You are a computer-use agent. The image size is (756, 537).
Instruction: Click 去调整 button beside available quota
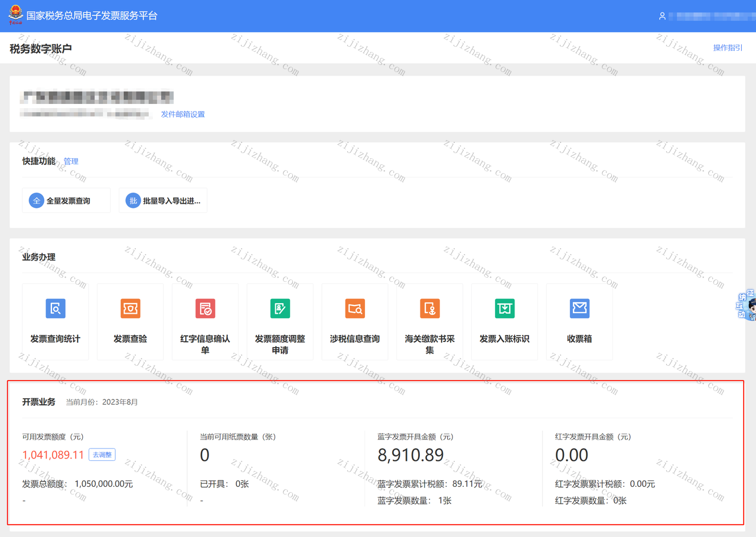click(x=102, y=455)
